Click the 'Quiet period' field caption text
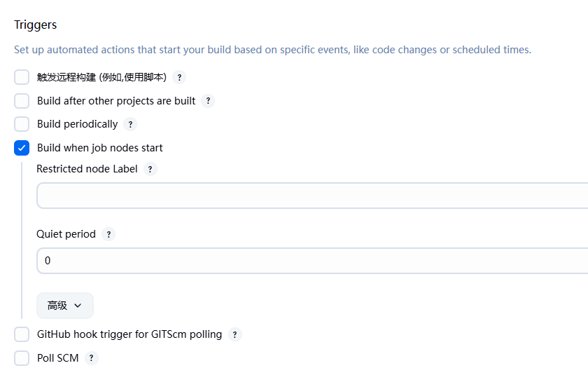 [x=66, y=234]
